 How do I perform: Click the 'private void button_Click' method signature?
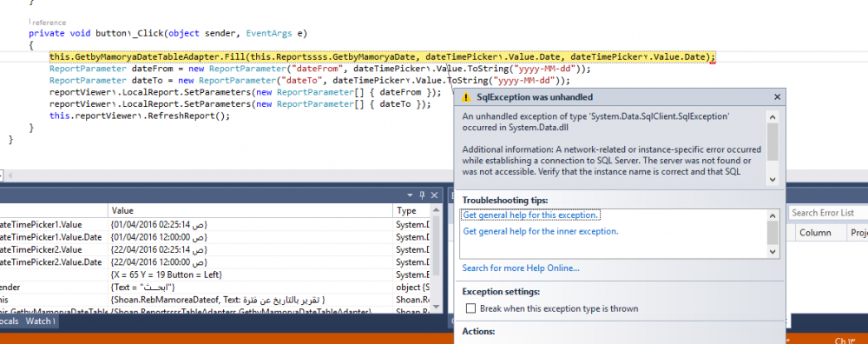click(x=168, y=33)
